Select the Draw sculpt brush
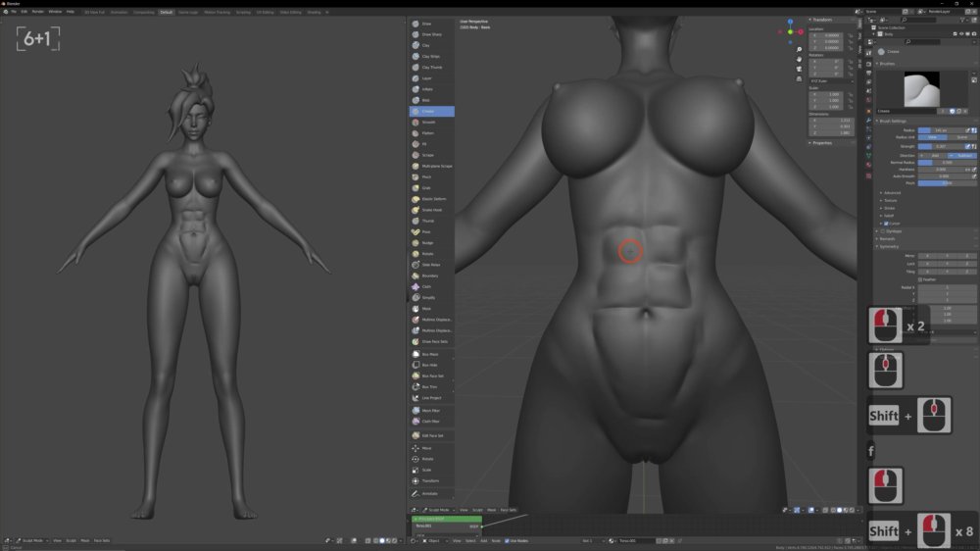Image resolution: width=980 pixels, height=551 pixels. [431, 24]
